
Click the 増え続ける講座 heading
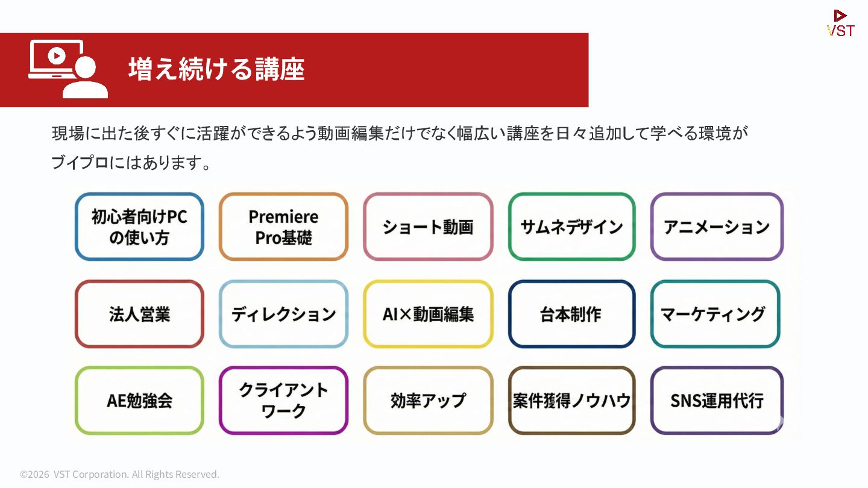coord(216,69)
